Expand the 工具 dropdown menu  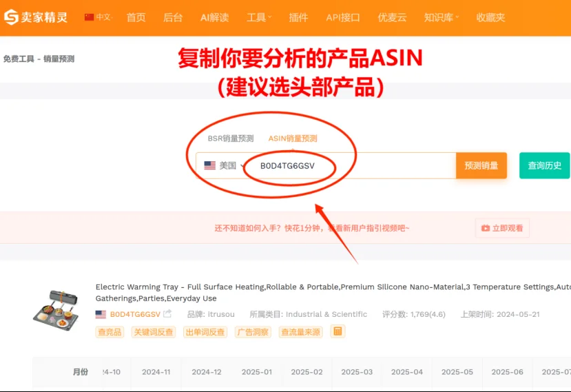[x=259, y=17]
